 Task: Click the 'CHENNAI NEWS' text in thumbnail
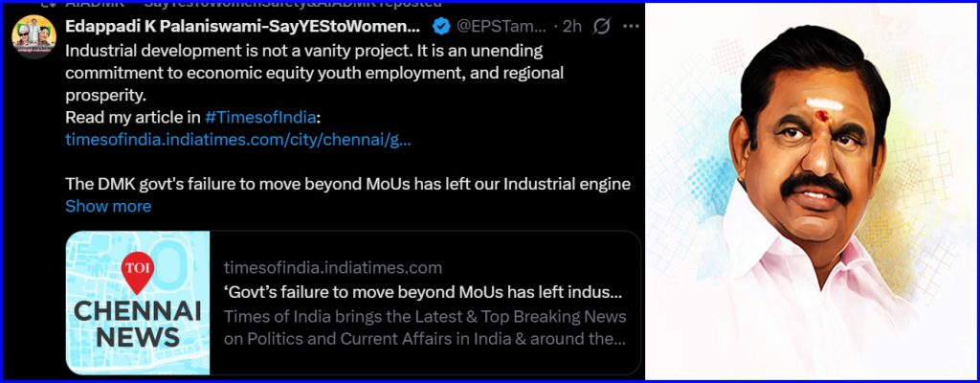tap(137, 324)
